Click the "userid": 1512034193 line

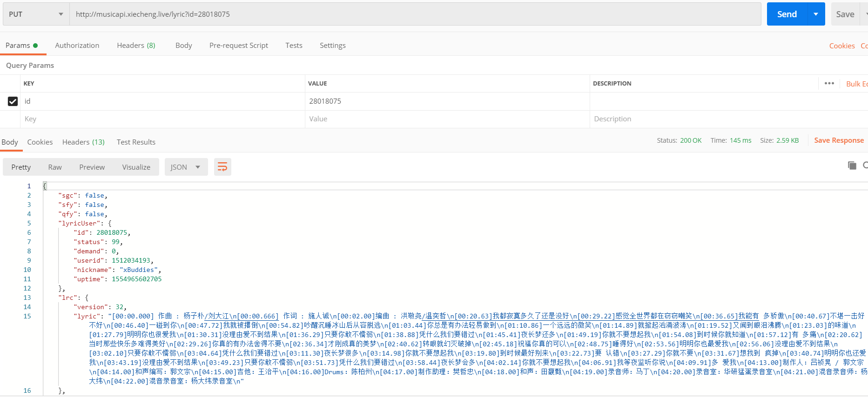114,260
